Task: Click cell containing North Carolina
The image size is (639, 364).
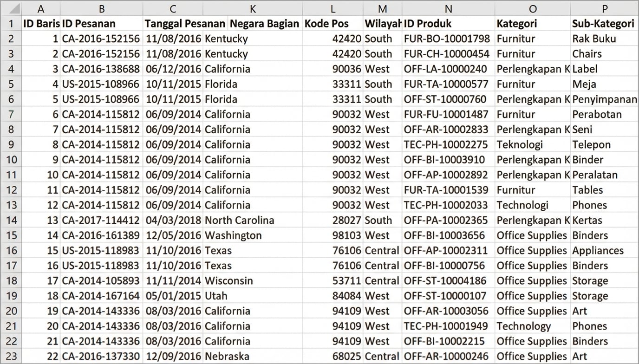Action: [239, 220]
